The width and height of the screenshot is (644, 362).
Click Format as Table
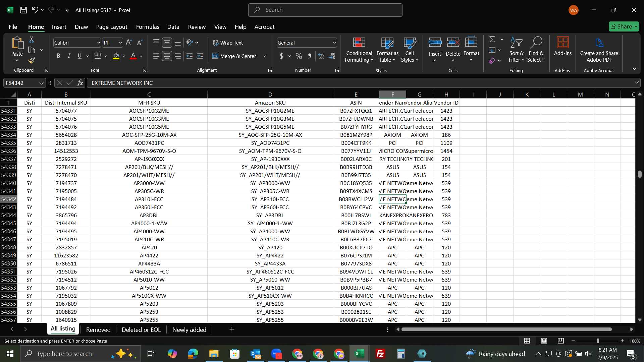tap(387, 50)
